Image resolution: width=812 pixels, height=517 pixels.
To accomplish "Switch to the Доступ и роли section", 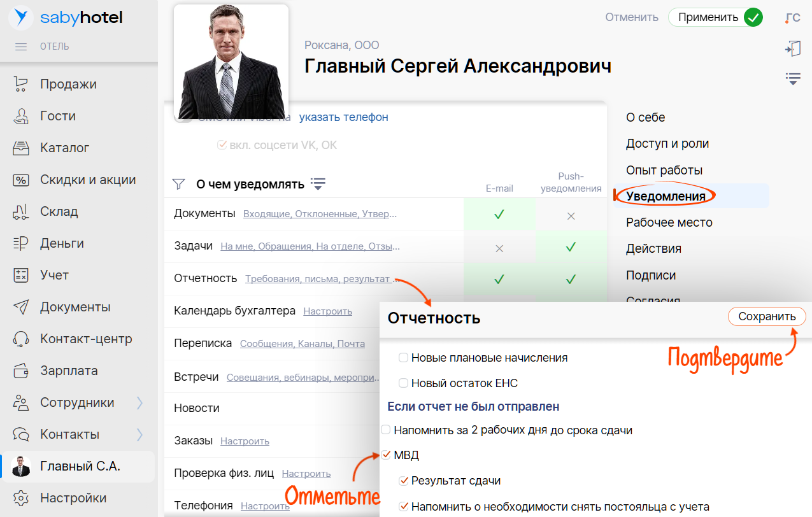I will tap(667, 144).
